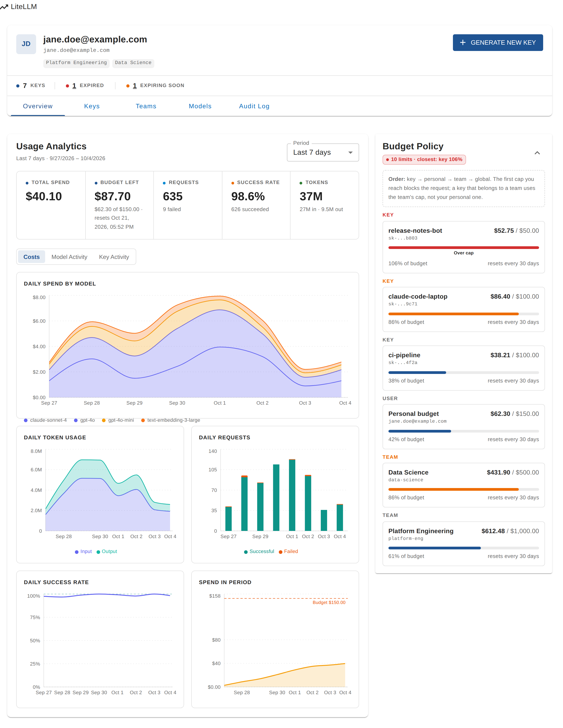The height and width of the screenshot is (728, 563).
Task: Click the LiteLLM trend logo icon
Action: [x=4, y=7]
